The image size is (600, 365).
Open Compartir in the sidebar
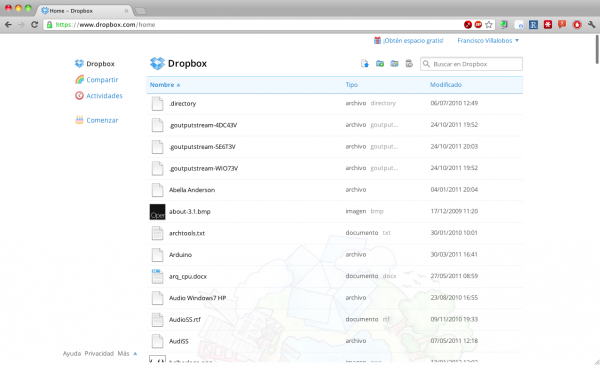96,80
